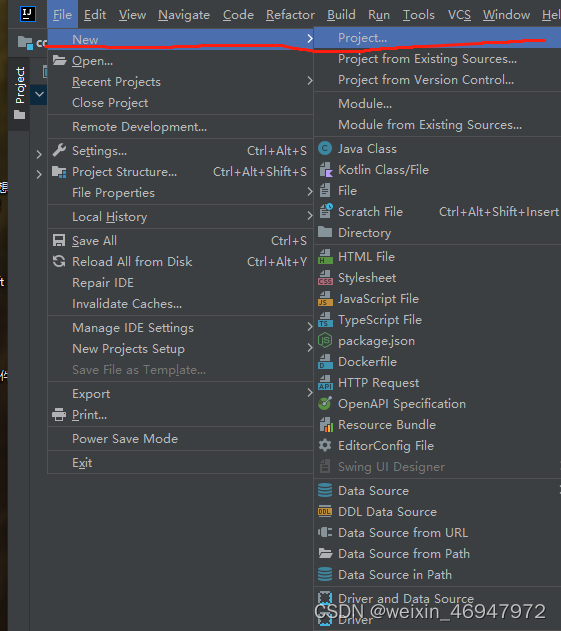Select Repair IDE menu item
This screenshot has width=561, height=631.
(x=180, y=283)
